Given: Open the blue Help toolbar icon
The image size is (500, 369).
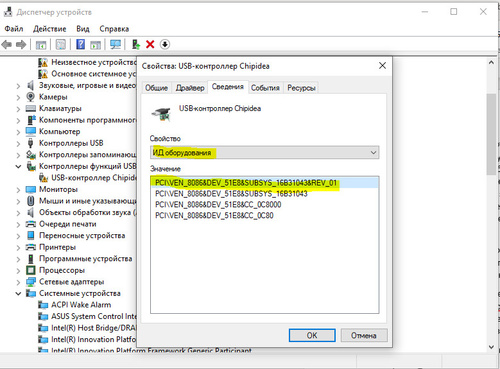Looking at the screenshot, I should [80, 44].
